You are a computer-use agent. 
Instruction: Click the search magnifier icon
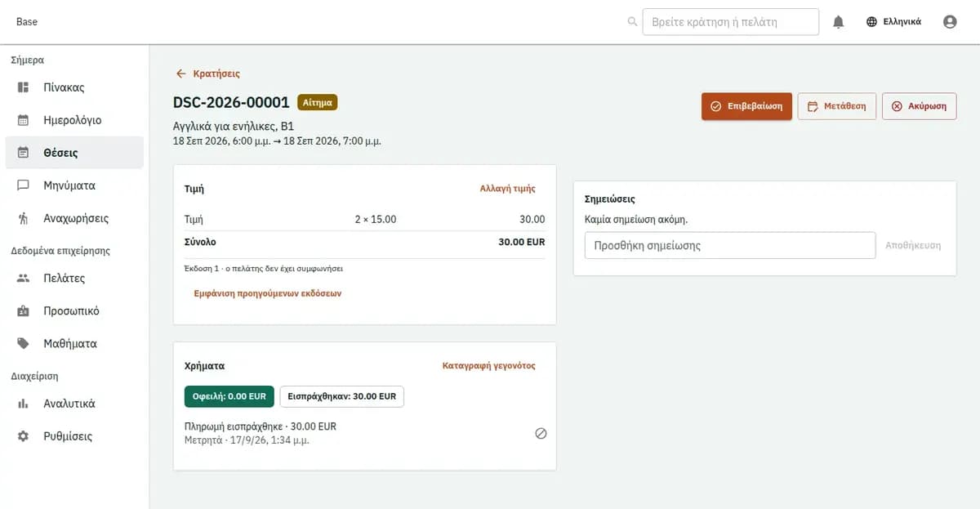(632, 22)
